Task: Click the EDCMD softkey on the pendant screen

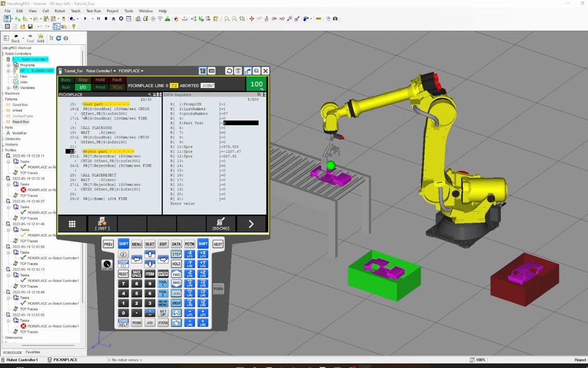Action: point(221,225)
